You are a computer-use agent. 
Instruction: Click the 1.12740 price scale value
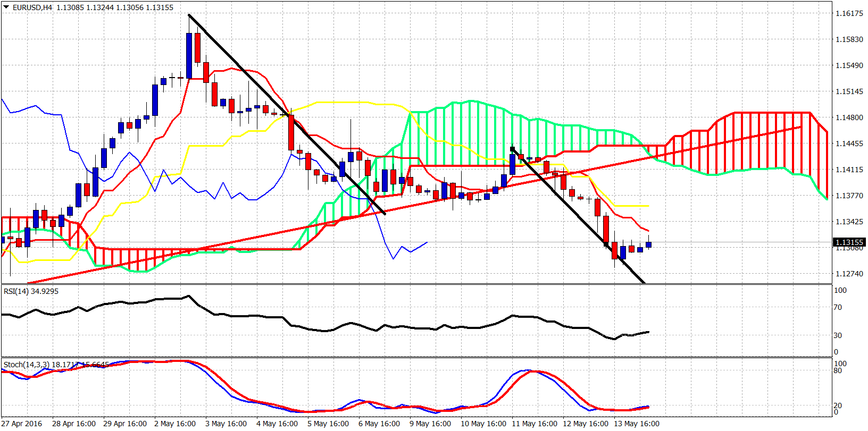point(849,274)
